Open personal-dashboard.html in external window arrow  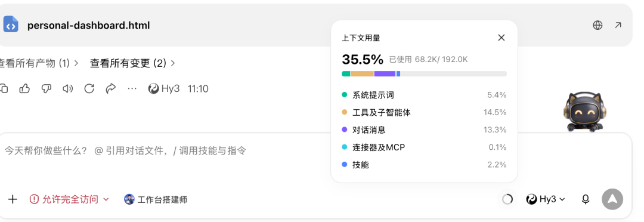coord(618,25)
